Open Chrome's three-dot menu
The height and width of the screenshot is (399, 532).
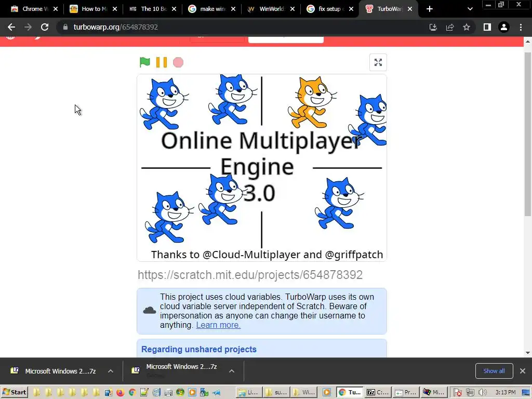(x=521, y=27)
